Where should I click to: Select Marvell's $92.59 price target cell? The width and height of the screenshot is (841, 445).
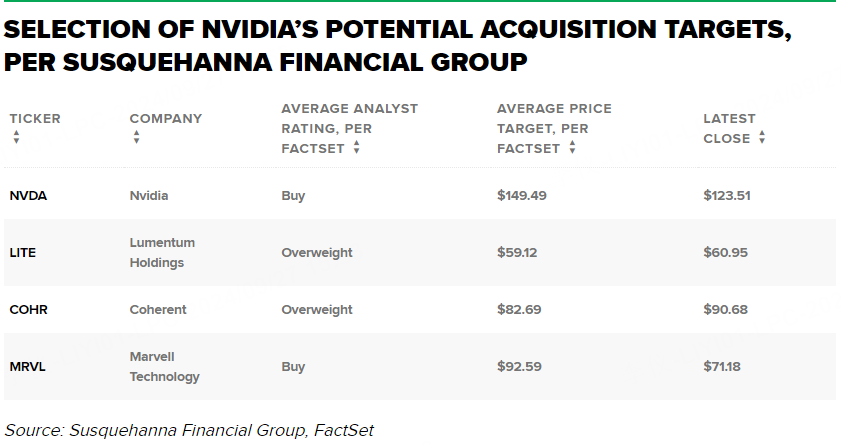pyautogui.click(x=519, y=367)
